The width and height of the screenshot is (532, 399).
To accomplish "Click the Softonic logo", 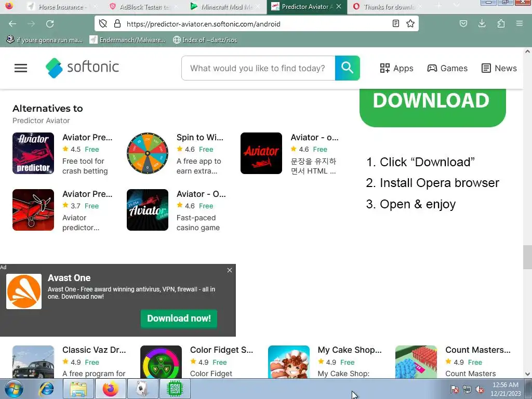I will click(83, 68).
